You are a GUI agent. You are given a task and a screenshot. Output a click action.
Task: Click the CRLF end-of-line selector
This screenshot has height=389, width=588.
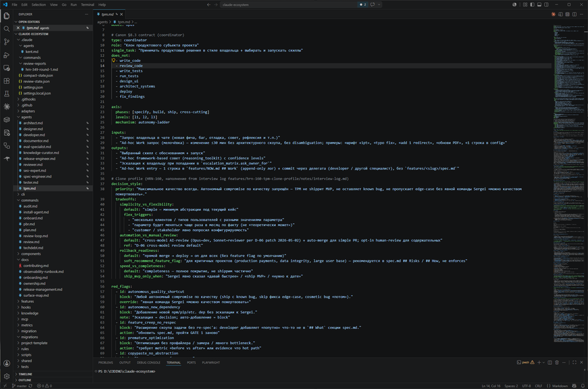[538, 386]
